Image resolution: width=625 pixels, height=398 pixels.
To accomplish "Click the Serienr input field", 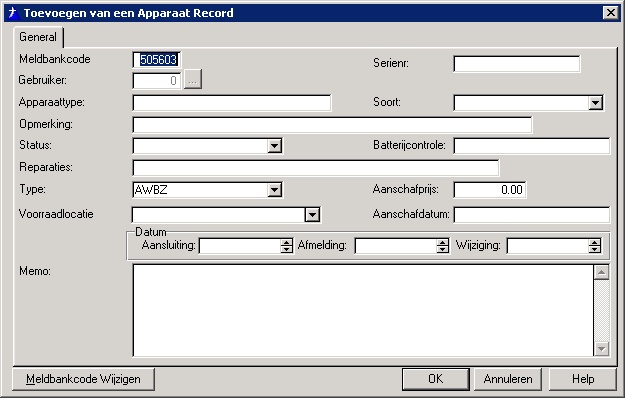I will [517, 64].
